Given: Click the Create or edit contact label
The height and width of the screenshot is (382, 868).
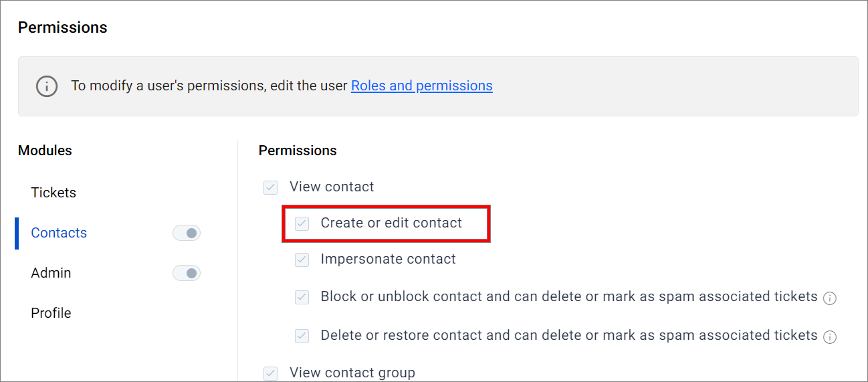Looking at the screenshot, I should tap(391, 223).
